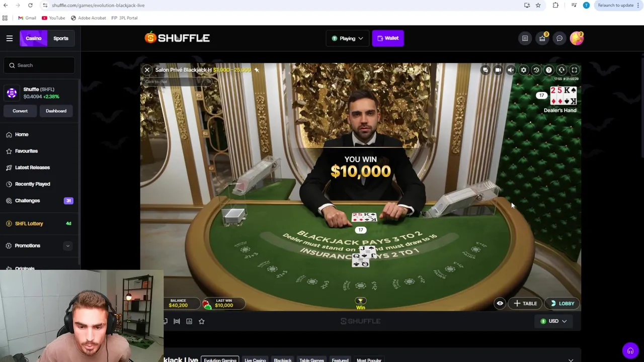The image size is (644, 362).
Task: Open the rewards gift icon in header
Action: pos(542,38)
